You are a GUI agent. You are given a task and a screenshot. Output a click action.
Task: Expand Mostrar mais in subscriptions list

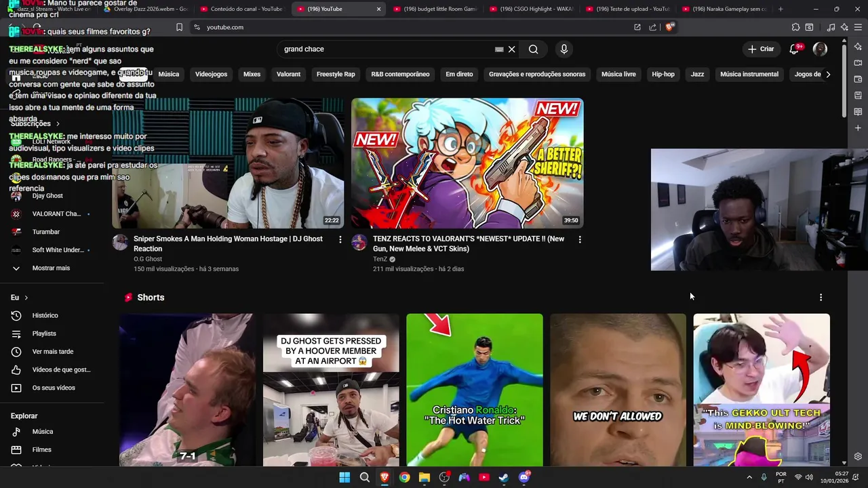coord(51,268)
